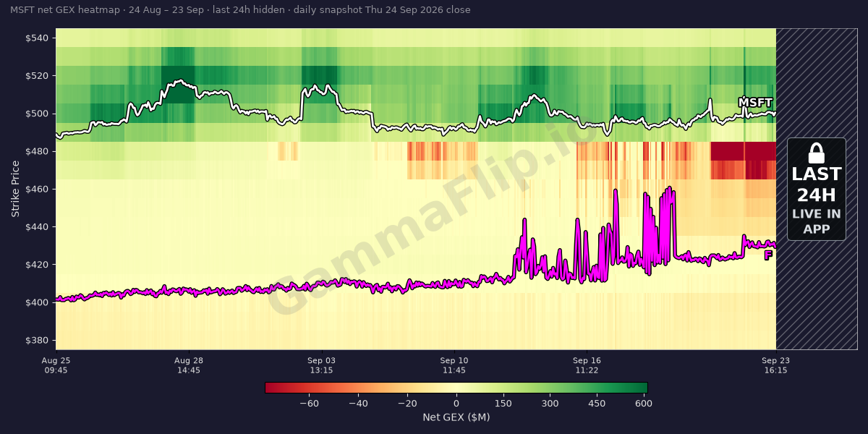Viewport: 868px width, 434px height.
Task: Click the Aug 28 14:45 date tick
Action: coord(189,365)
